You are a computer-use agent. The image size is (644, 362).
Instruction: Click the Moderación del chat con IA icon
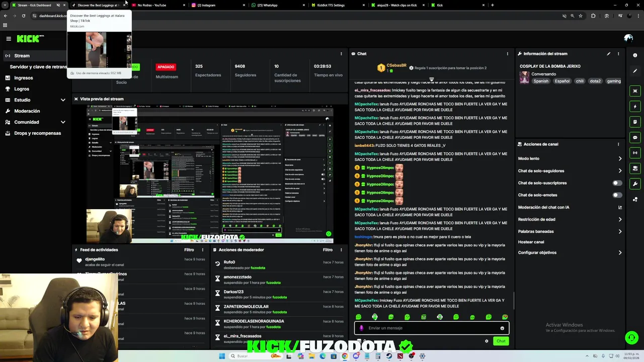(620, 207)
